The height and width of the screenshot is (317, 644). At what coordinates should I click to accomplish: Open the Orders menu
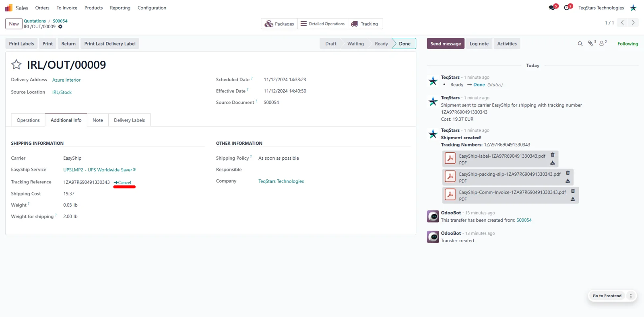pos(42,8)
